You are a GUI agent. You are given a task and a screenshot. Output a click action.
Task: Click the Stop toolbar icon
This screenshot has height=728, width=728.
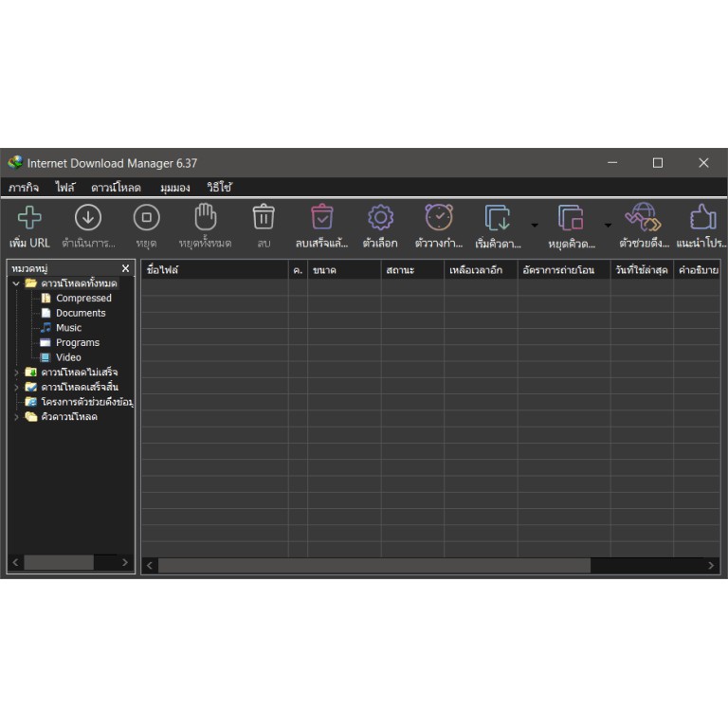[x=146, y=217]
